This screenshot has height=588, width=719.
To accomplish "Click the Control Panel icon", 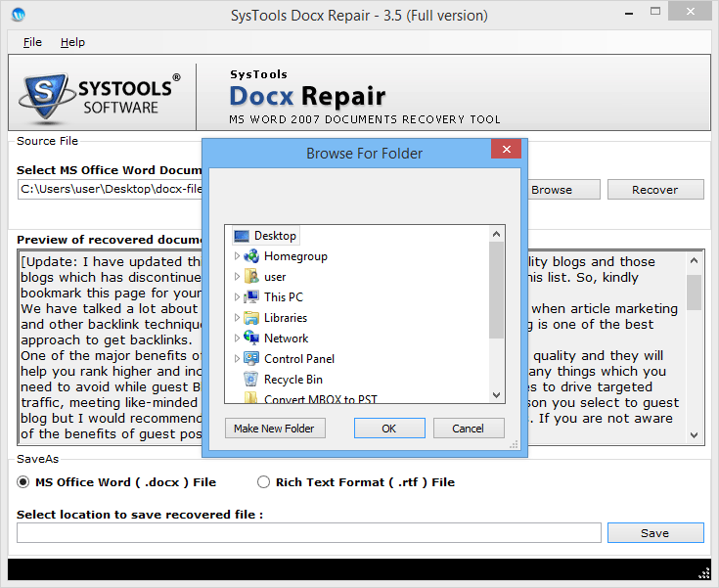I will pos(251,358).
